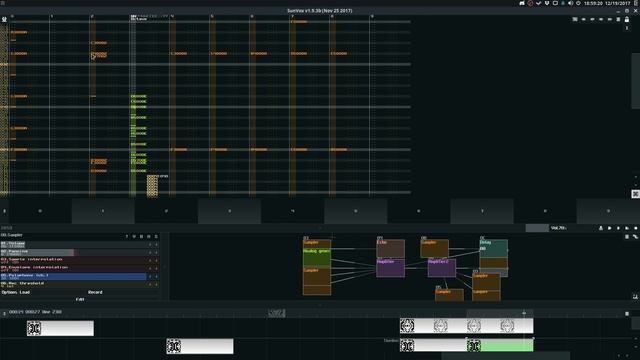Open the timeline menu icon at right
The height and width of the screenshot is (360, 640).
(x=627, y=313)
